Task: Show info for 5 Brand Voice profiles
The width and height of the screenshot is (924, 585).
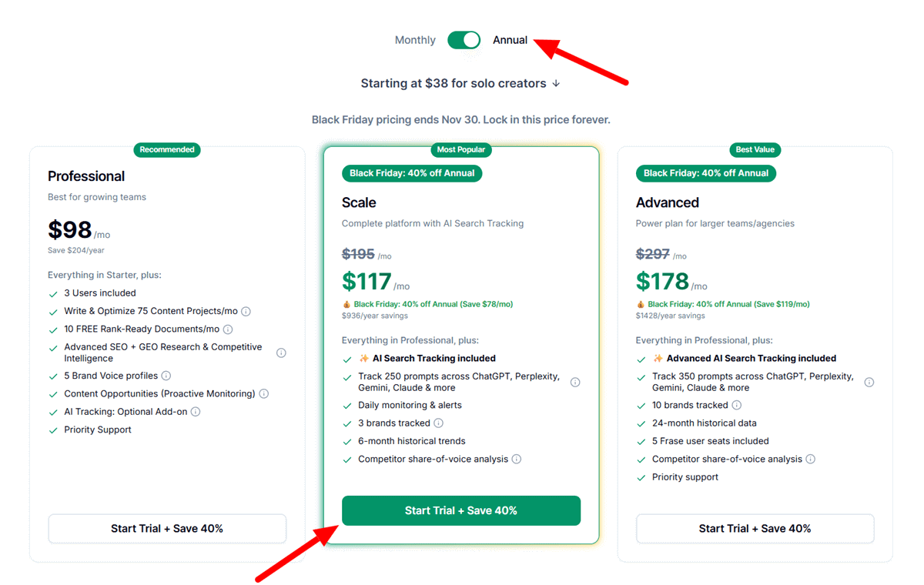Action: 166,376
